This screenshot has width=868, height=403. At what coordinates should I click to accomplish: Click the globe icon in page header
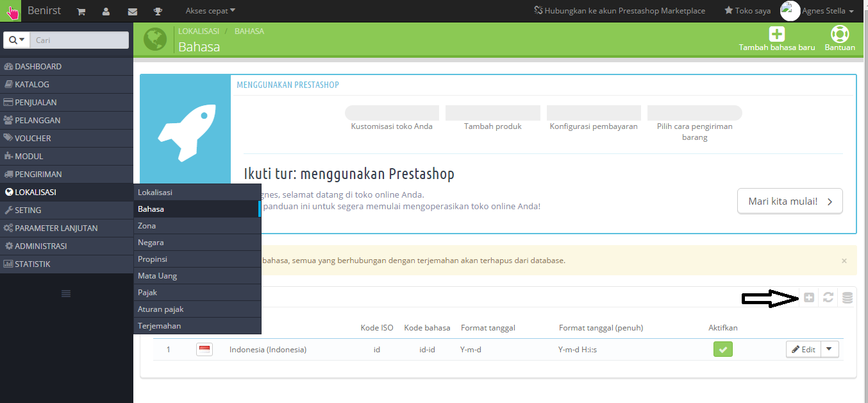154,39
